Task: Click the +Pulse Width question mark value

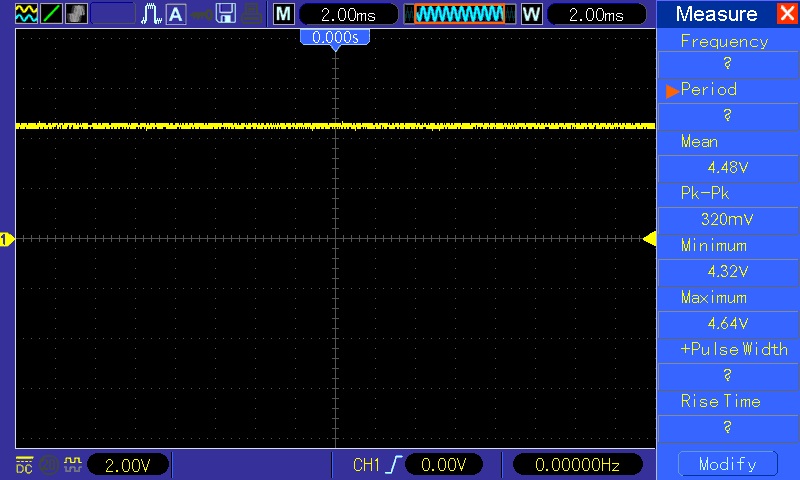Action: point(728,376)
